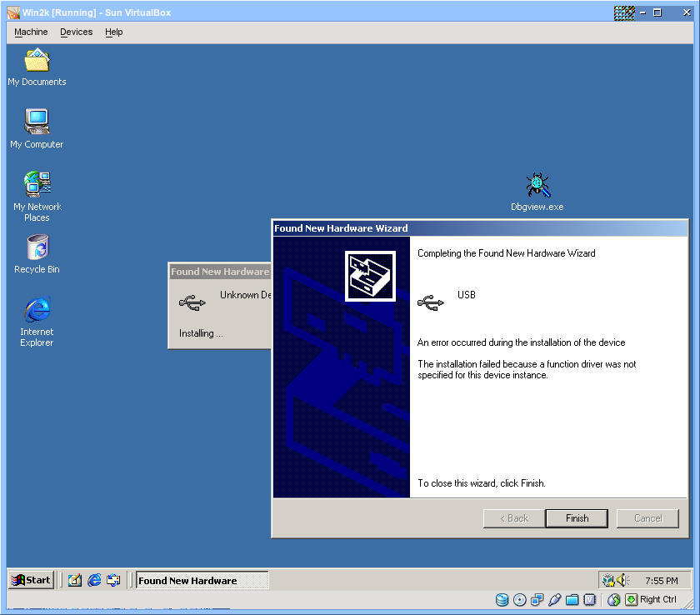Click the network adapter status bar icon
700x615 pixels.
tap(537, 600)
